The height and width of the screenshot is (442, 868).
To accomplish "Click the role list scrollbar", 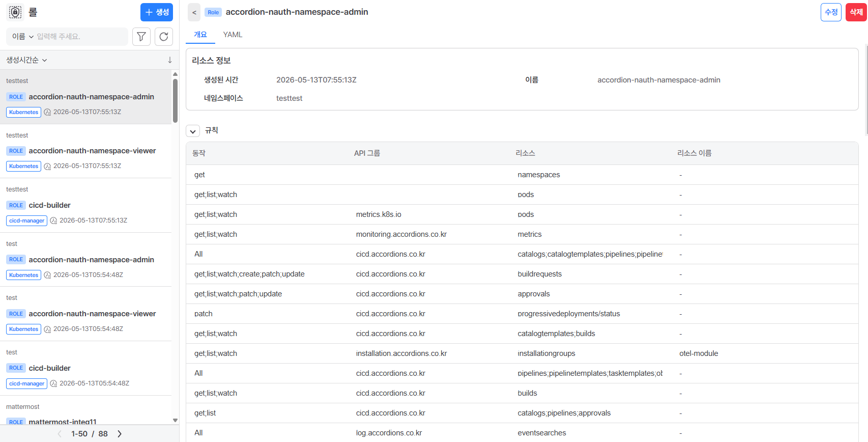I will pyautogui.click(x=175, y=100).
